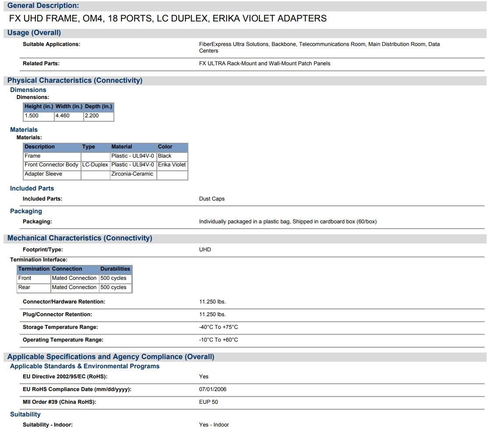Screen dimensions: 491x448
Task: Select the 07/01/2006 compliance date
Action: (x=212, y=389)
